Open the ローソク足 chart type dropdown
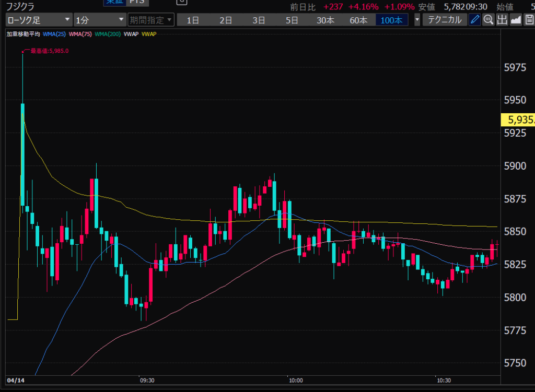This screenshot has width=535, height=392. click(39, 20)
